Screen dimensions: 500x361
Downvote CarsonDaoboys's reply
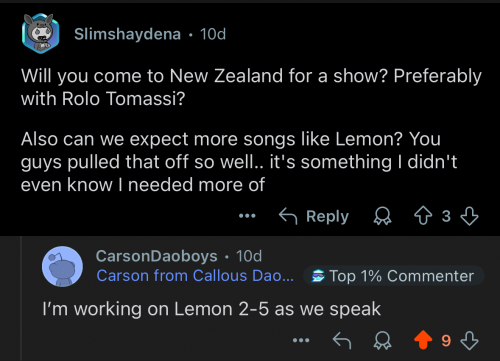pos(469,340)
